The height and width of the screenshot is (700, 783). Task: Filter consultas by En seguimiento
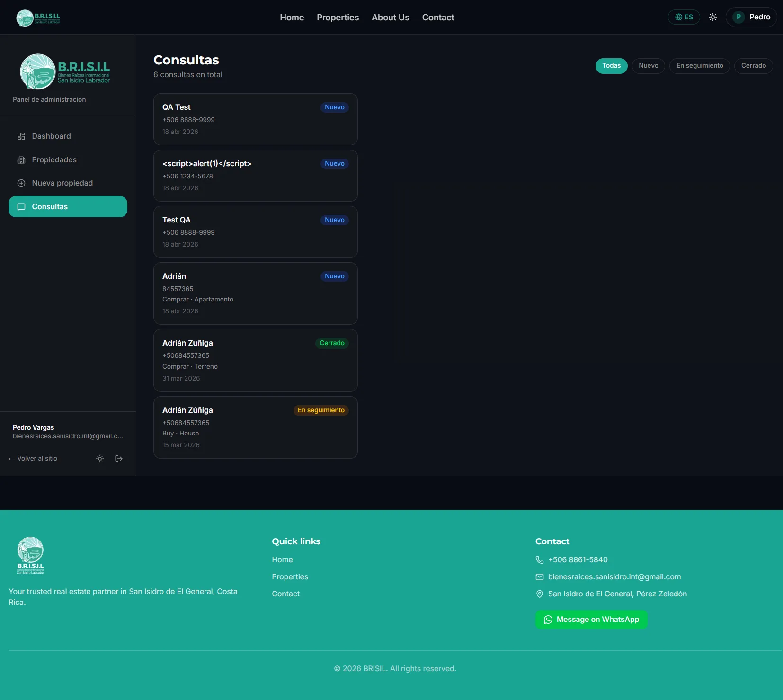pos(700,66)
